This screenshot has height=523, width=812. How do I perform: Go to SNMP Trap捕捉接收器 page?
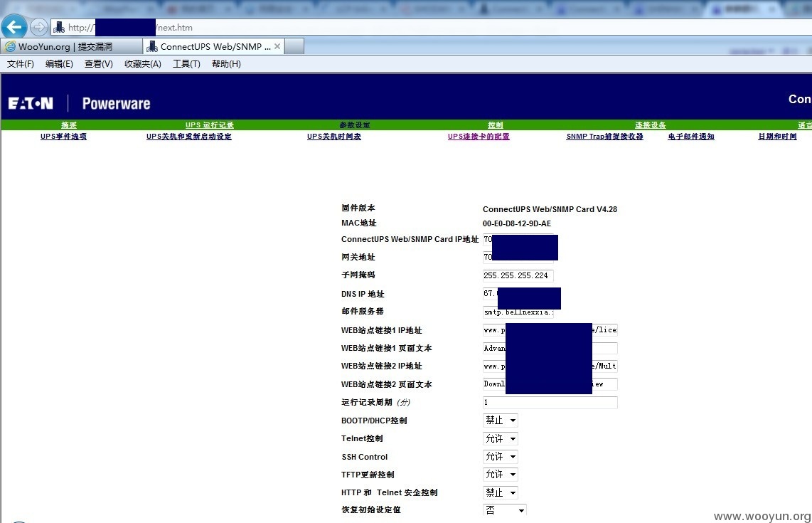point(605,137)
